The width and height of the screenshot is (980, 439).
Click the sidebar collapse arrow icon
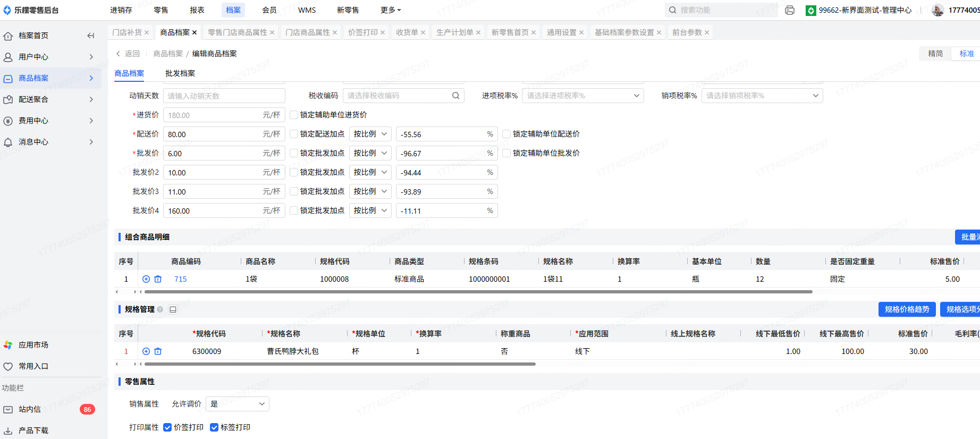coord(91,36)
